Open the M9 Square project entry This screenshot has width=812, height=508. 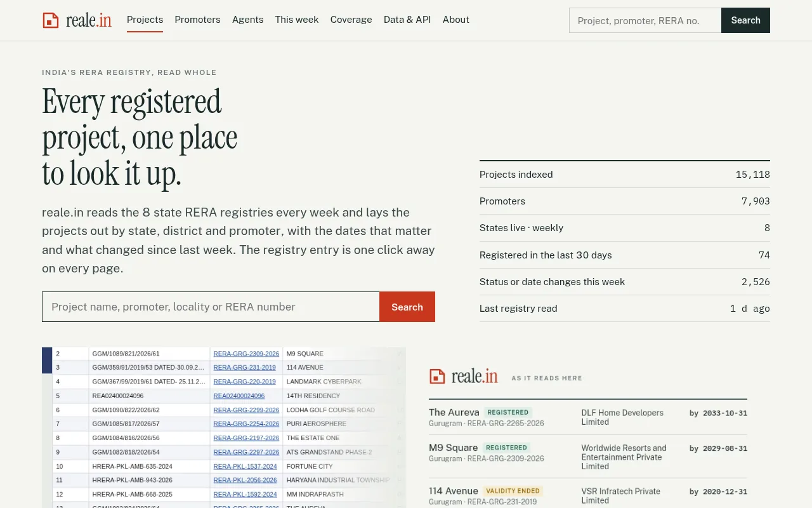[x=453, y=448]
